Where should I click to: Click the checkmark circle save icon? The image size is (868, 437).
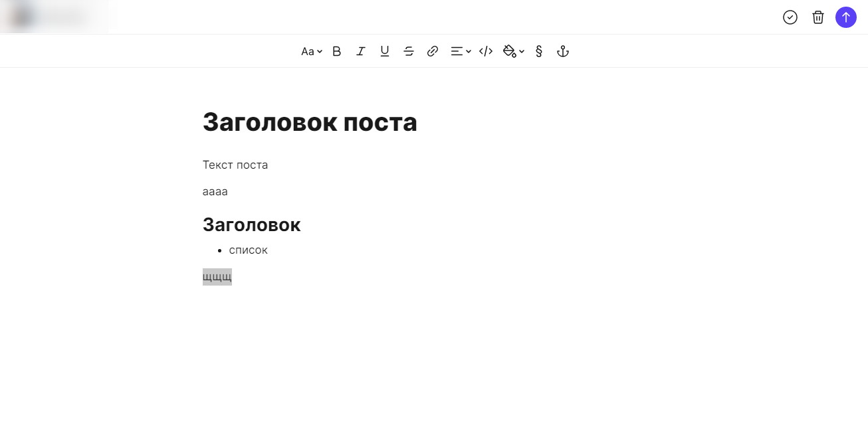tap(790, 17)
